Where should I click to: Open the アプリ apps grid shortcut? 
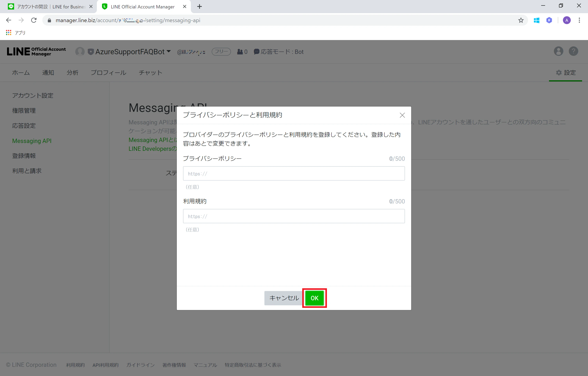click(16, 33)
